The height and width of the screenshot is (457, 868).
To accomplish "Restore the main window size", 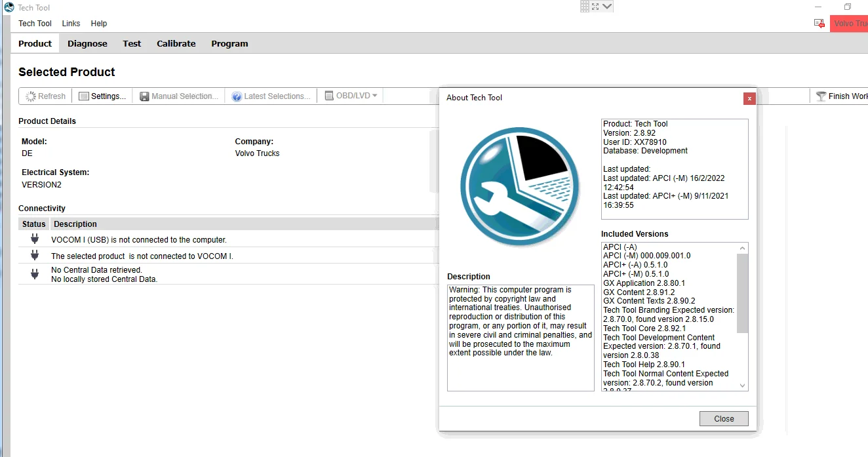I will click(847, 7).
